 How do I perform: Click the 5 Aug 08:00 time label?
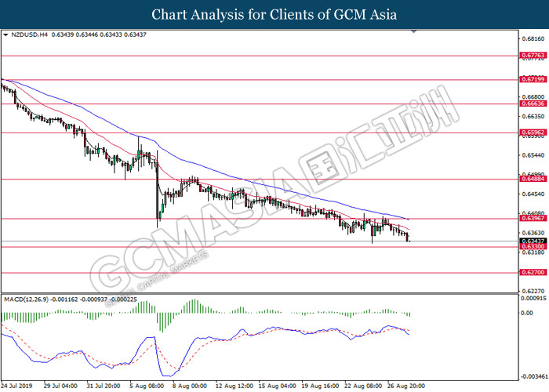pos(147,386)
